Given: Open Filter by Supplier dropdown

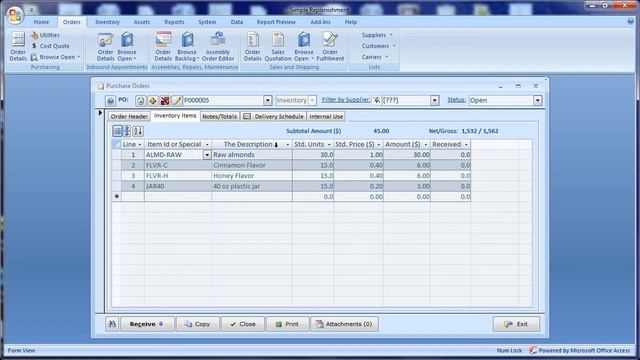Looking at the screenshot, I should pos(435,100).
